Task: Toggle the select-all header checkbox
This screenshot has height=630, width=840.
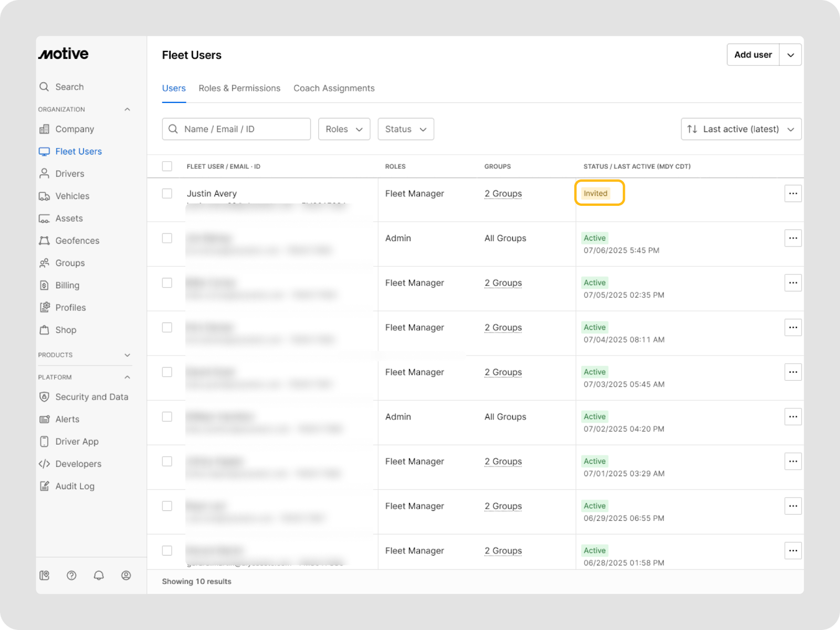Action: 167,166
